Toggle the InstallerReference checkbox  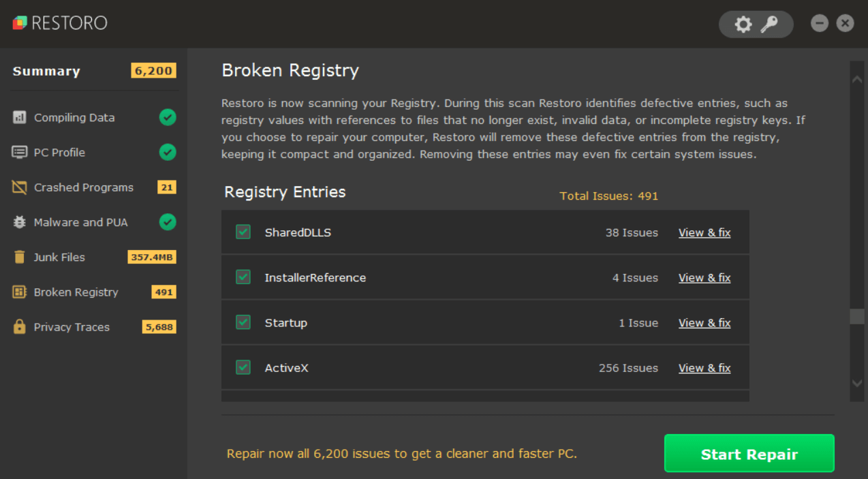pyautogui.click(x=243, y=277)
